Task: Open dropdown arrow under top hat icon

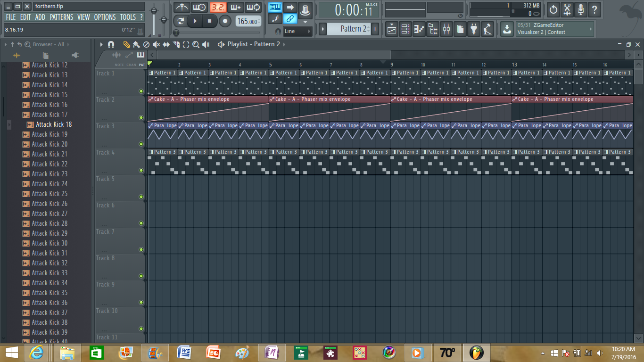Action: click(305, 22)
